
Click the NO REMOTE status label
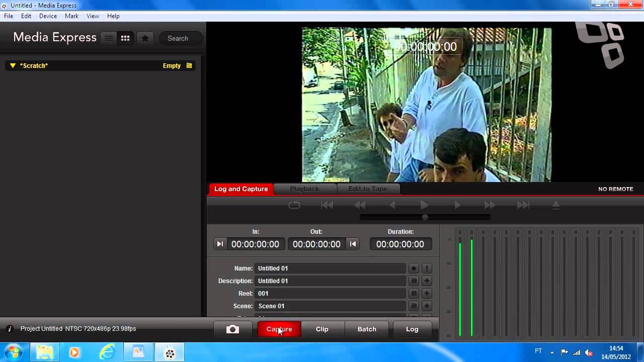click(x=616, y=189)
